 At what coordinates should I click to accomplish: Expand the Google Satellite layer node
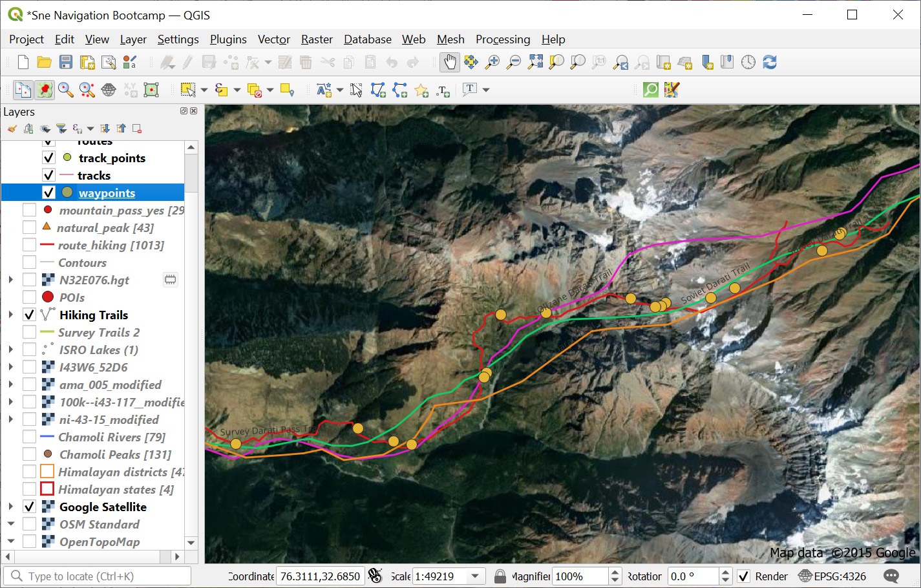10,507
